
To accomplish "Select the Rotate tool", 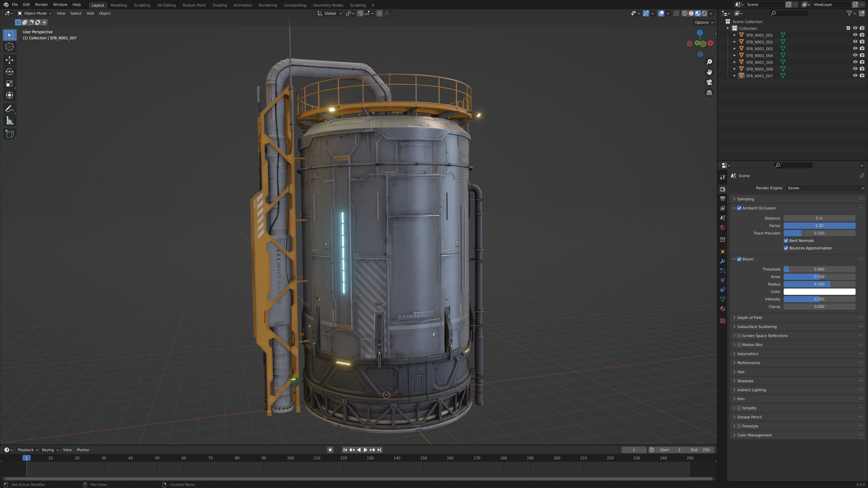I will click(x=9, y=72).
